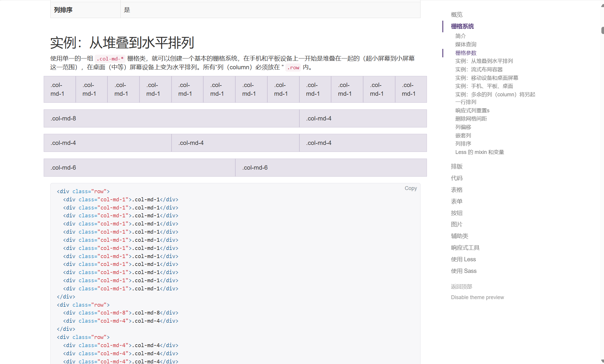This screenshot has height=364, width=604.
Task: Open the 概览 sidebar section
Action: 456,15
